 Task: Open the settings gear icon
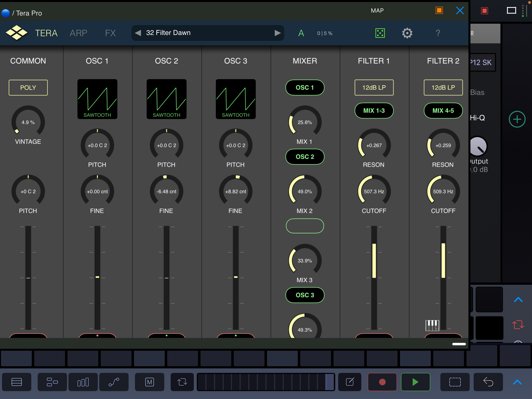(407, 33)
